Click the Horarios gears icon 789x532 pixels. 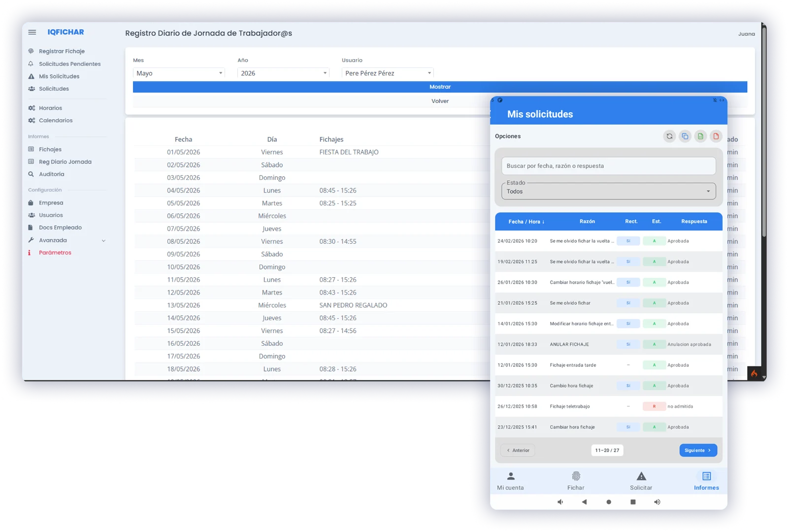32,108
